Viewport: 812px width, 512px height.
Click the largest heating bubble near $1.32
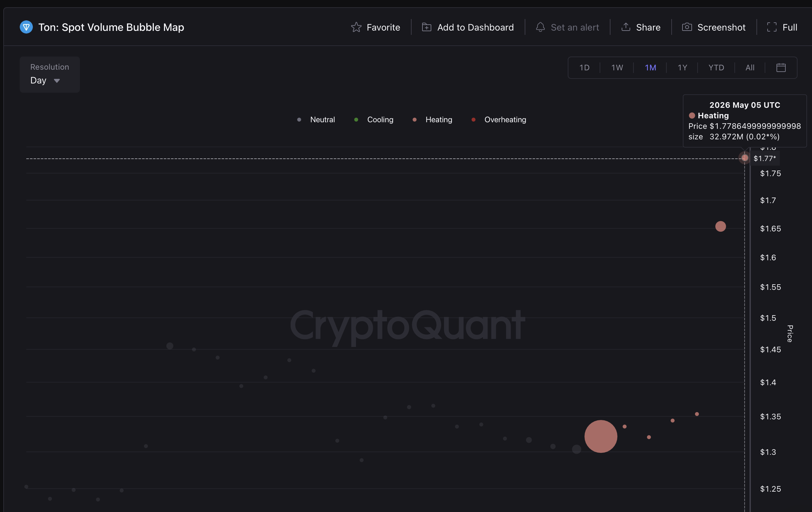[601, 436]
